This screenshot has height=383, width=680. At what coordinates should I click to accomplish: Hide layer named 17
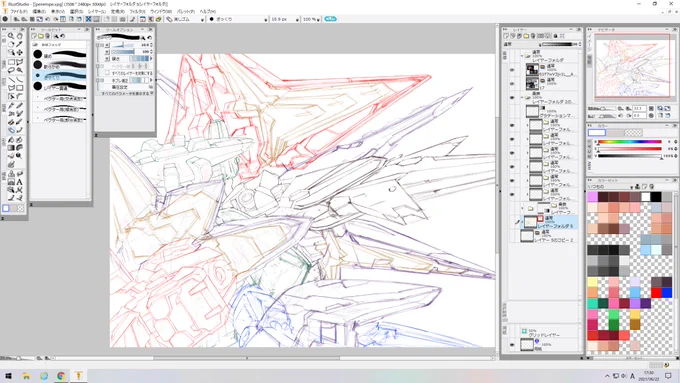512,83
